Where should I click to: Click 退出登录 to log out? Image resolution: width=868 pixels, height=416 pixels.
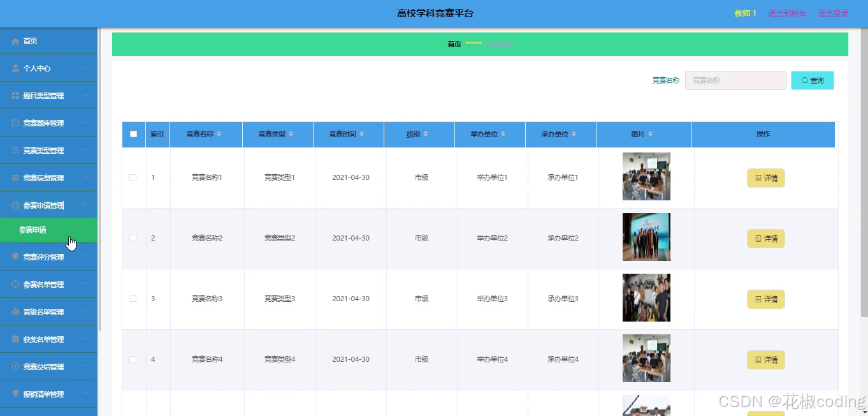(833, 13)
